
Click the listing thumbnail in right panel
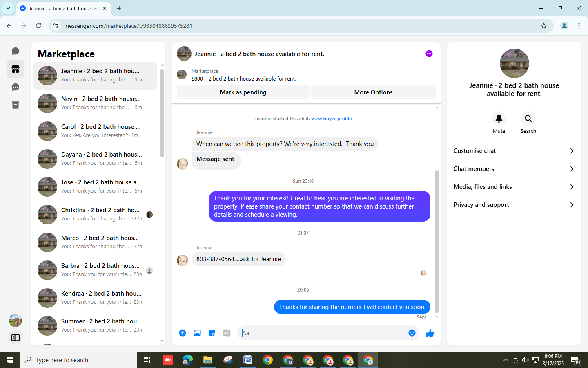514,63
